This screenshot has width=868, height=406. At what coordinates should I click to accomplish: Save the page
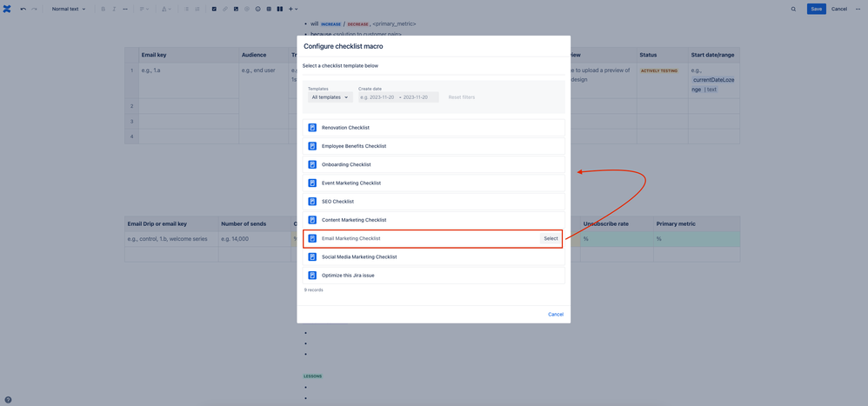[816, 9]
